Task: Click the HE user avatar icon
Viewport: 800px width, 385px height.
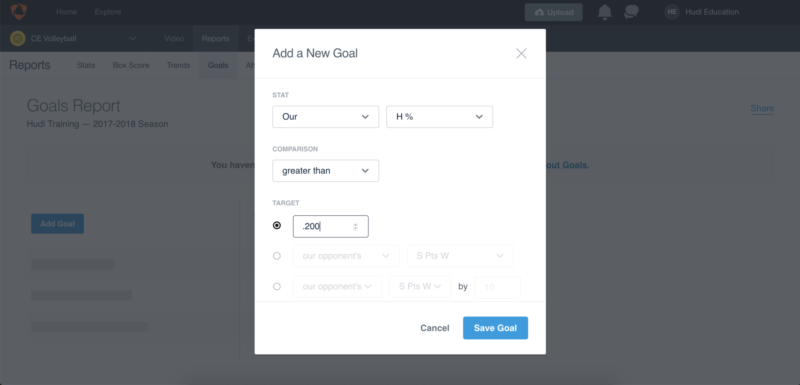Action: (672, 12)
